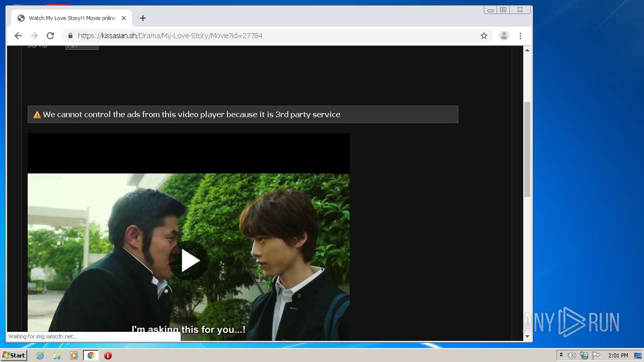The height and width of the screenshot is (362, 644).
Task: Launch Internet Explorer from taskbar
Action: [40, 355]
